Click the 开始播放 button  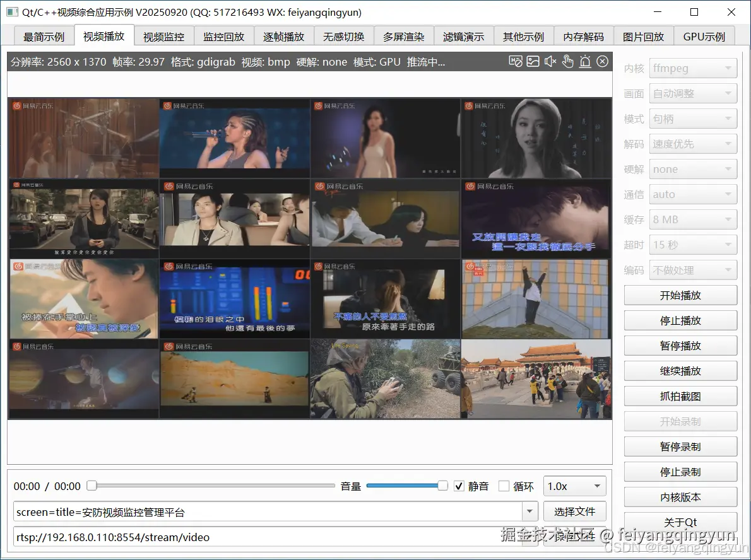680,295
